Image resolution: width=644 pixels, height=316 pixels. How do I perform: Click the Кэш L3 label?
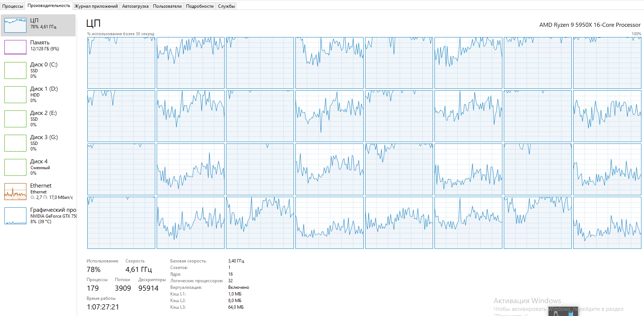178,307
